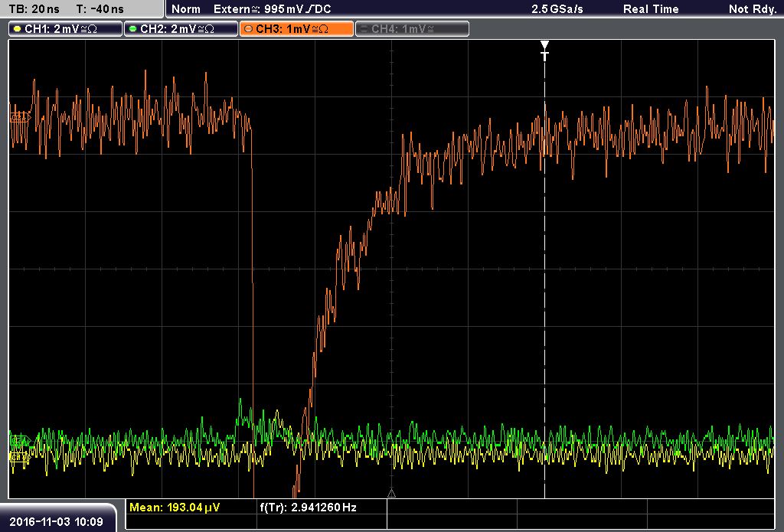Image resolution: width=784 pixels, height=532 pixels.
Task: Click the green CH2 indicator dot
Action: click(x=132, y=29)
